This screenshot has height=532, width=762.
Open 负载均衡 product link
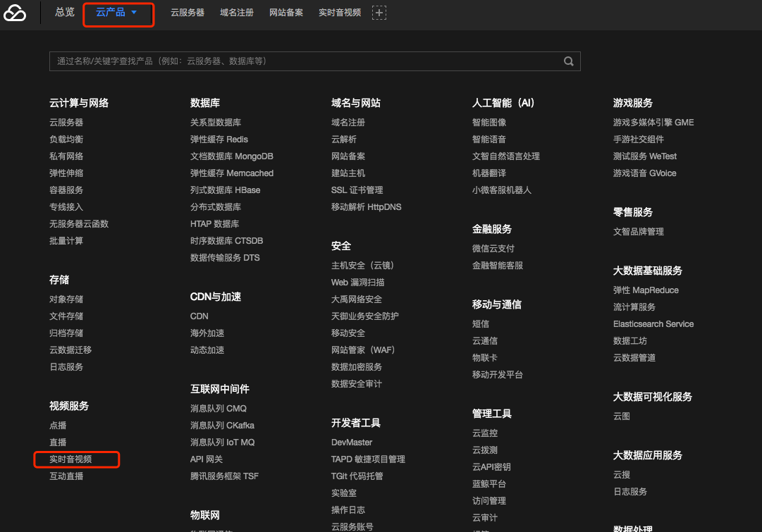pos(66,140)
